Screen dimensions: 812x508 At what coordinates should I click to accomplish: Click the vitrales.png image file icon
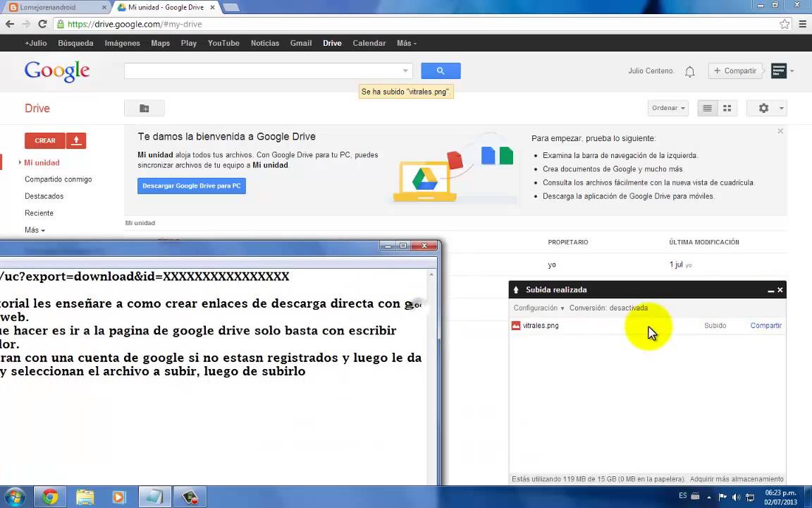pyautogui.click(x=516, y=325)
